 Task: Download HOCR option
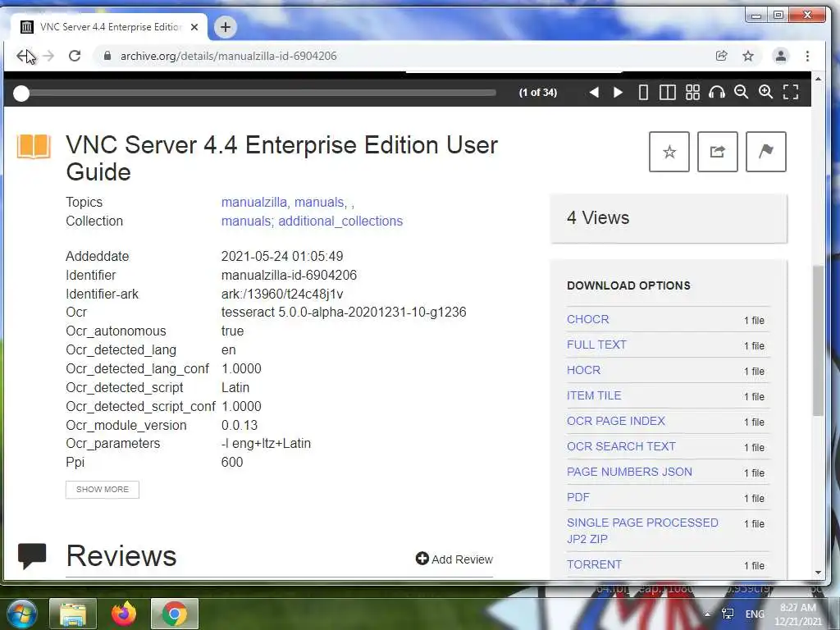(x=583, y=370)
